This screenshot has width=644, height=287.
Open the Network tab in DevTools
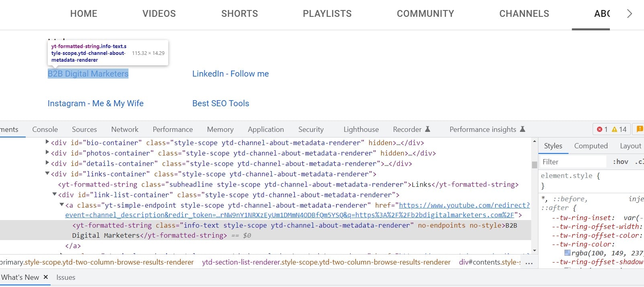point(125,129)
